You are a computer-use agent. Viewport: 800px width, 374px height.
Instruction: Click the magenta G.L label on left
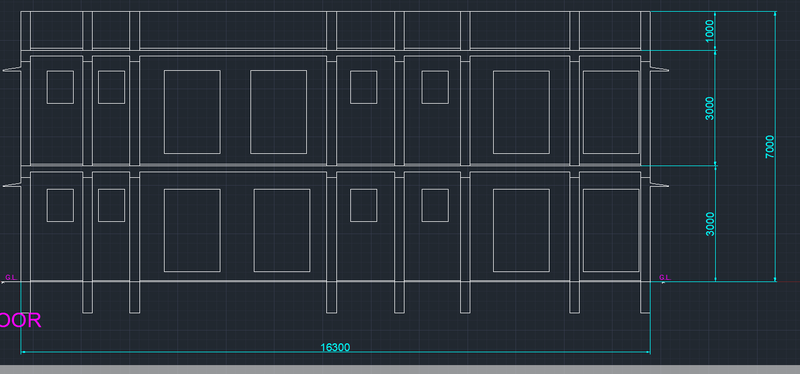[11, 278]
